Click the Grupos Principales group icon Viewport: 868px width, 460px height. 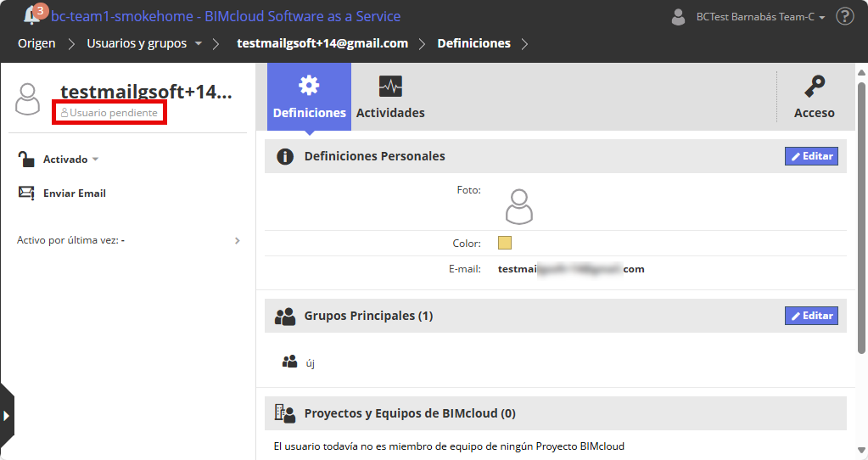point(285,317)
